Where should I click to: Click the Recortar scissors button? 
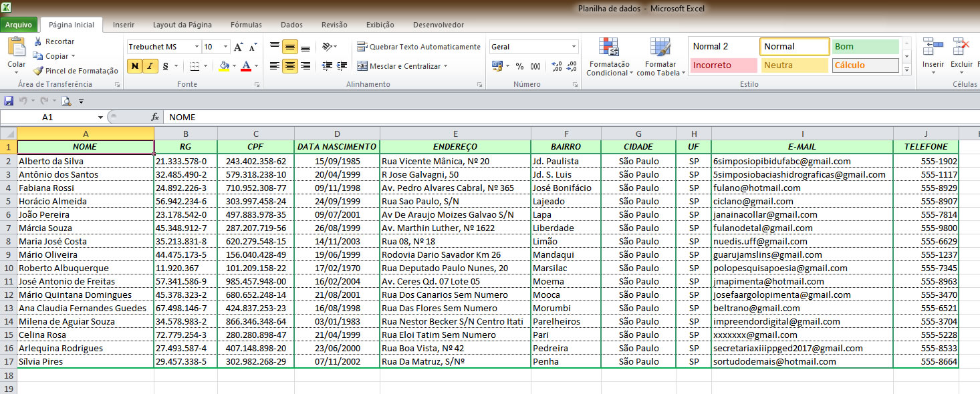(53, 41)
